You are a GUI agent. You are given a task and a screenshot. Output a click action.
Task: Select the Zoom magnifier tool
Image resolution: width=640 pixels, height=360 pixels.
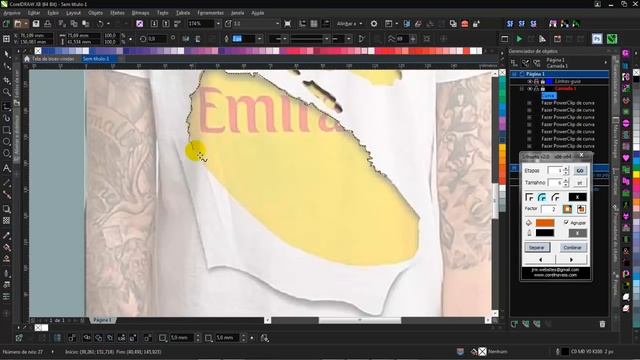[x=7, y=92]
